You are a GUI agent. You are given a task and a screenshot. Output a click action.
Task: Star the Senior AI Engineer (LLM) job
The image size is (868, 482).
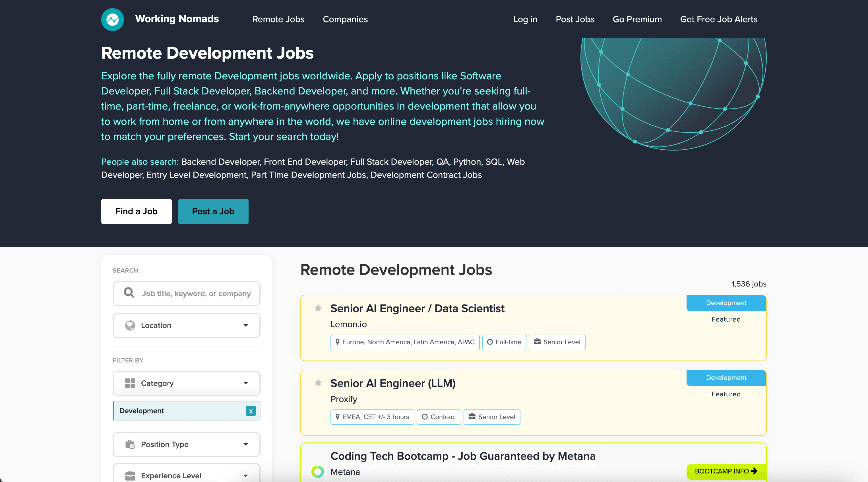[x=318, y=383]
